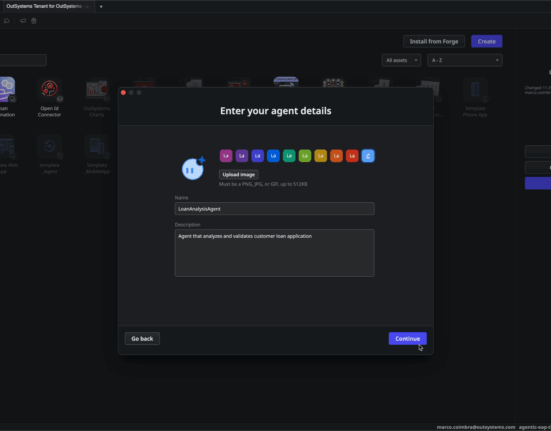Screen dimensions: 551x431
Task: Select the blue agent icon color swatch
Action: 273,156
